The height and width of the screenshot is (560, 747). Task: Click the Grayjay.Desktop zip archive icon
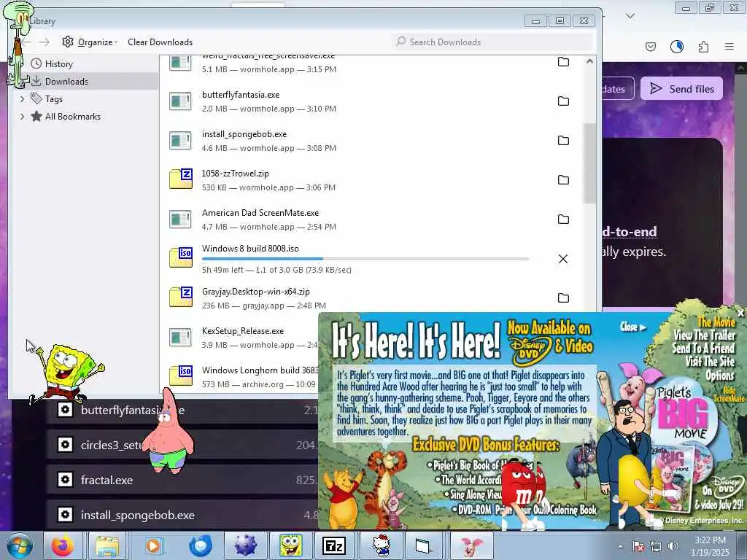point(181,297)
